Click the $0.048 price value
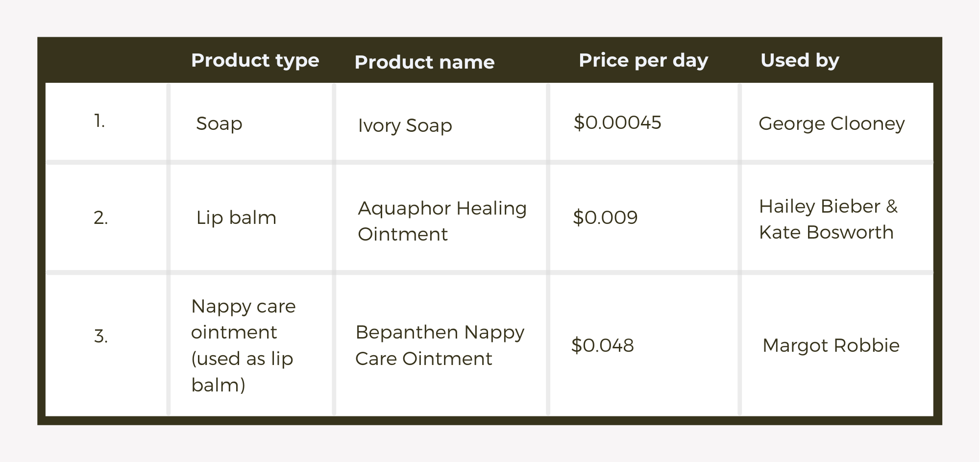The image size is (980, 462). 602,345
